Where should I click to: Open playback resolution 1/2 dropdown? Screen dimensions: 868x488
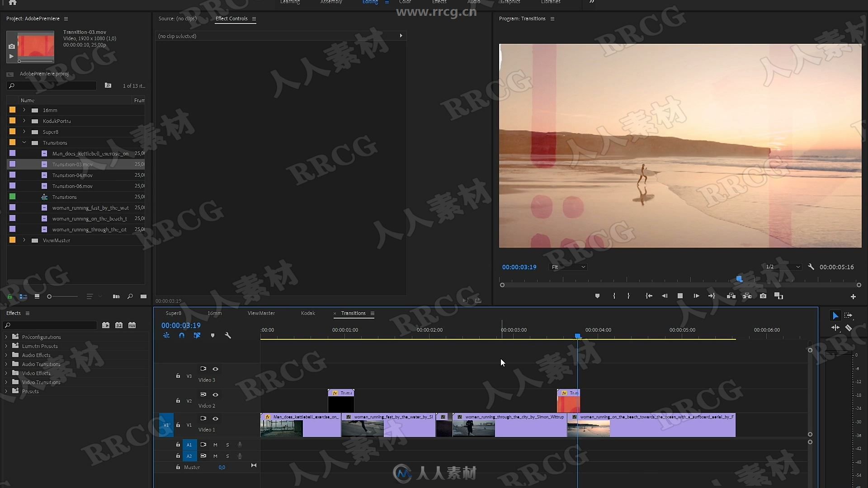click(783, 267)
